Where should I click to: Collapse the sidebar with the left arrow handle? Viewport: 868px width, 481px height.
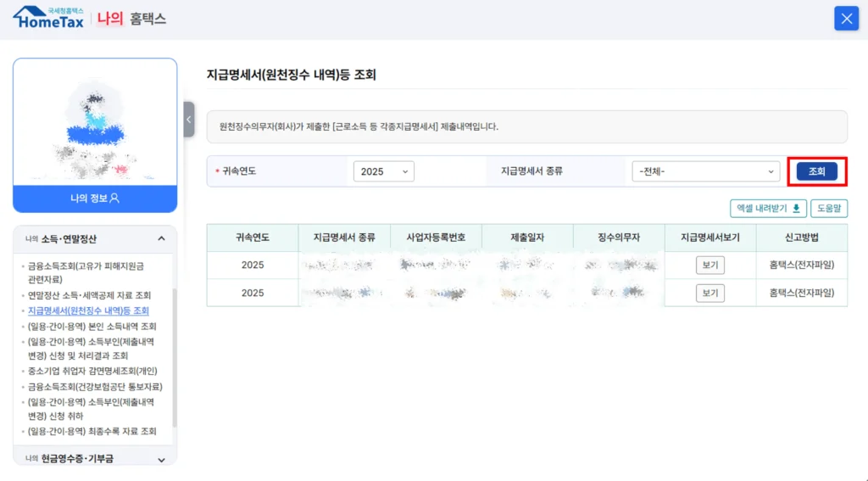(x=189, y=119)
